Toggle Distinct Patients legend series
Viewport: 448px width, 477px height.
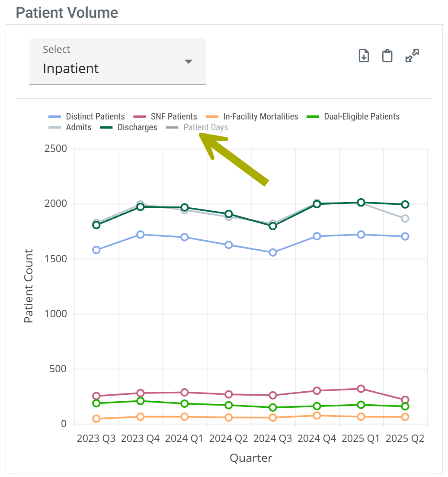(x=95, y=116)
